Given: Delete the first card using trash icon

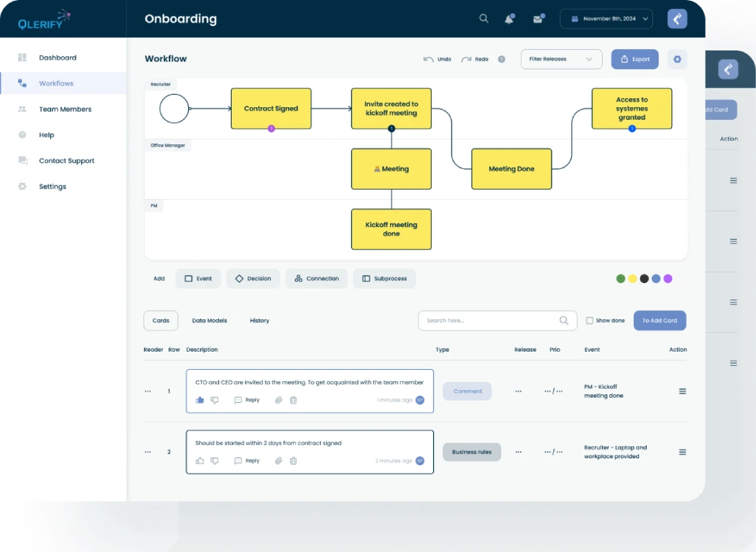Looking at the screenshot, I should point(293,400).
